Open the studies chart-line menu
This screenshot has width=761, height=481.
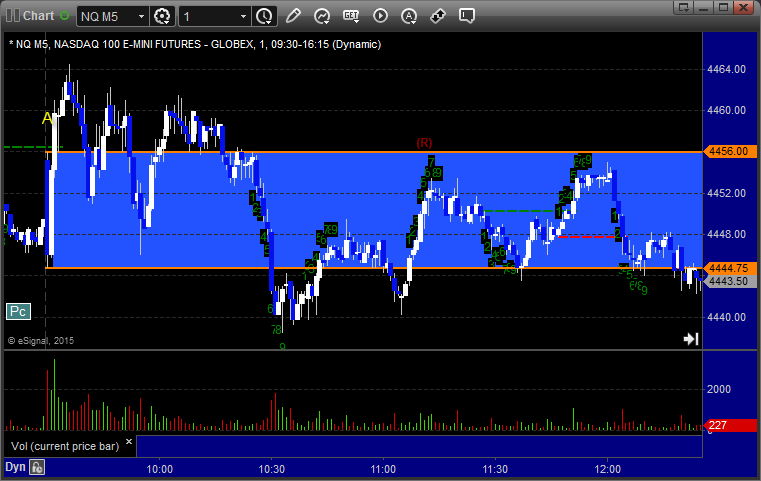pos(322,16)
